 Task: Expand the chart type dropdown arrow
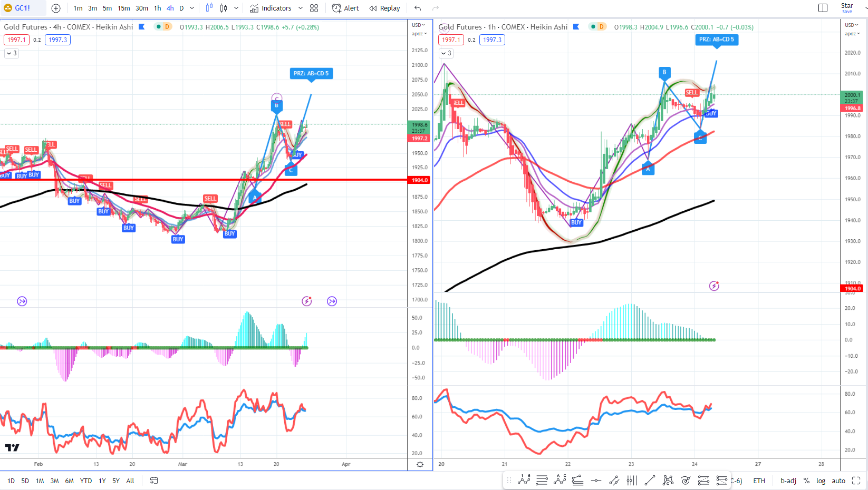pos(236,8)
